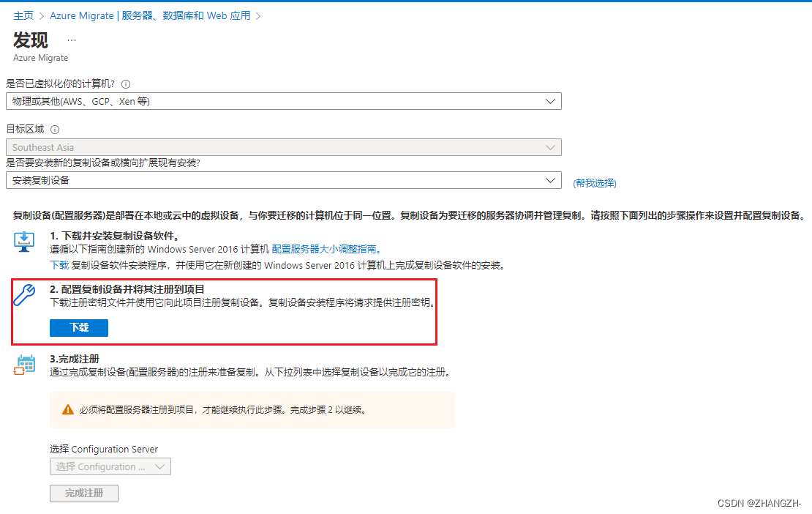Click the text 遵循以下指南创建新的 Windows Server 2016 计算机
This screenshot has width=812, height=514.
point(159,249)
